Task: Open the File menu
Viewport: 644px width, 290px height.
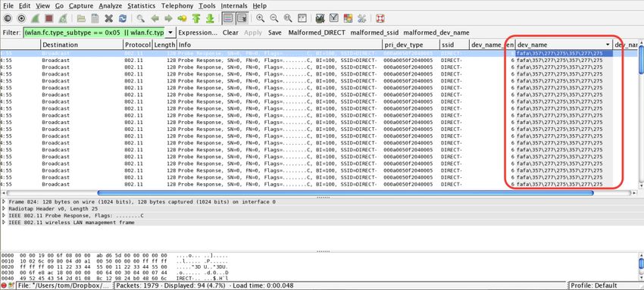Action: (8, 6)
